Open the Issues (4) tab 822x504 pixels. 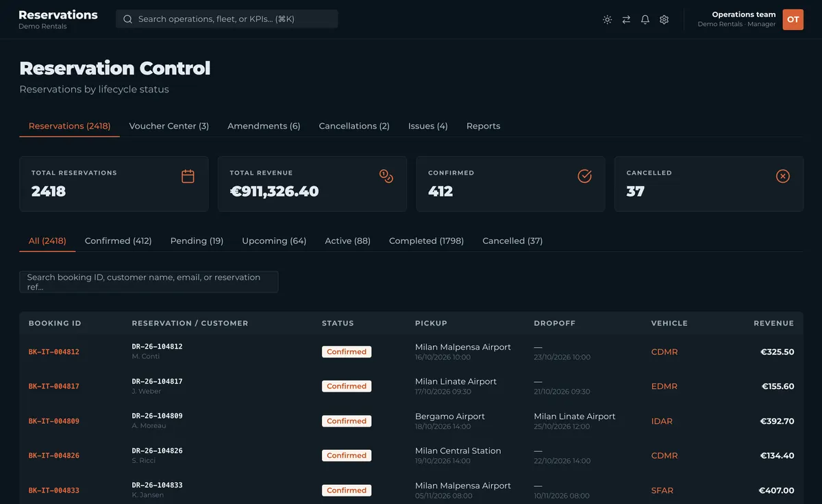(x=427, y=126)
